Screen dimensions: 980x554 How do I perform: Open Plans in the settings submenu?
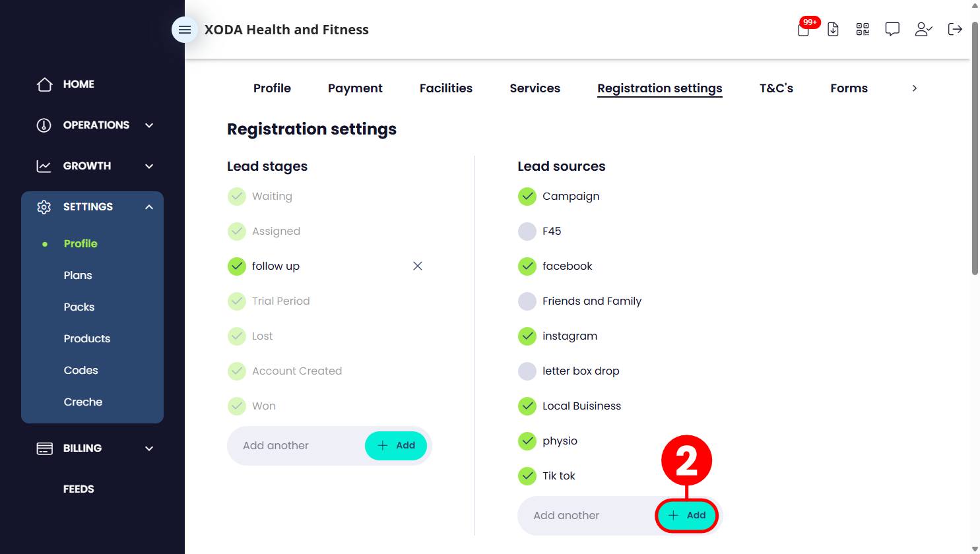click(78, 276)
